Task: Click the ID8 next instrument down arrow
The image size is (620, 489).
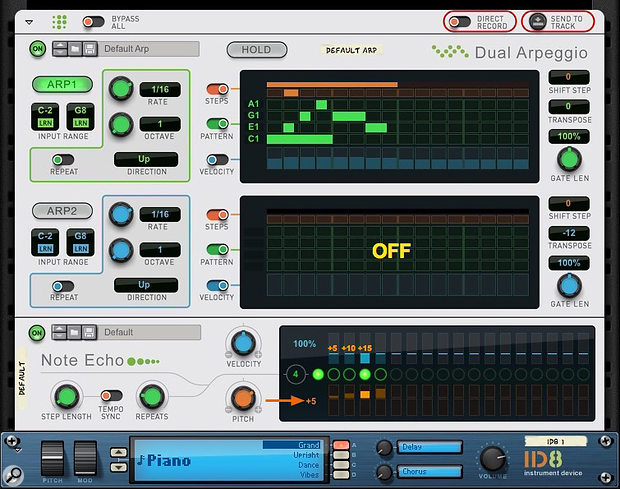Action: tap(119, 467)
